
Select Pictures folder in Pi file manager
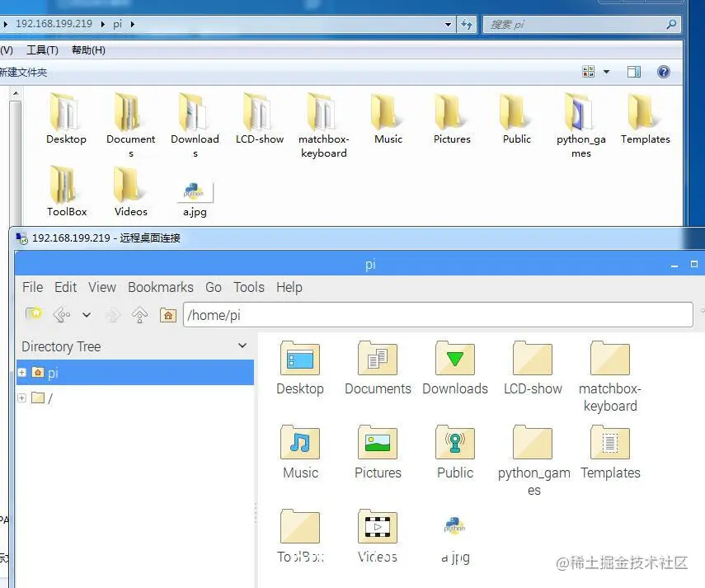[x=378, y=452]
